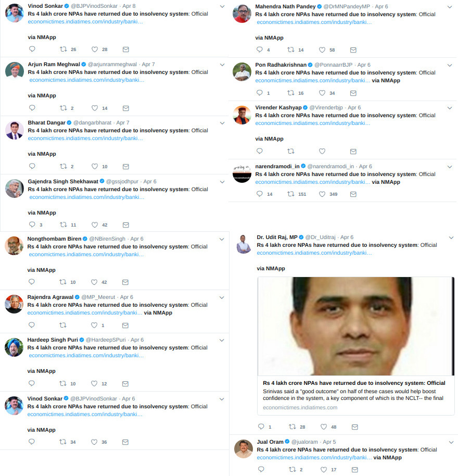Retweet Mahendra Nath Pandey's tweet
Image resolution: width=458 pixels, height=476 pixels.
pos(291,50)
